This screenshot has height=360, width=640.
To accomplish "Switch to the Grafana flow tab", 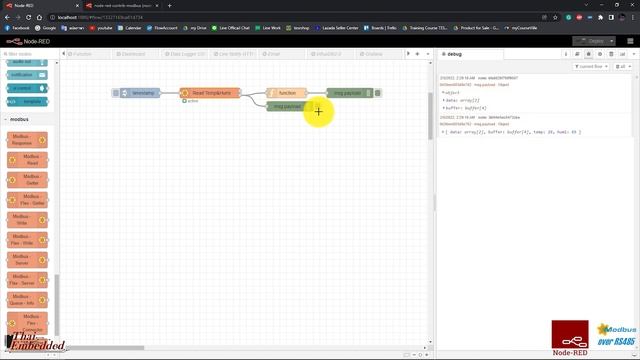I will click(x=380, y=54).
